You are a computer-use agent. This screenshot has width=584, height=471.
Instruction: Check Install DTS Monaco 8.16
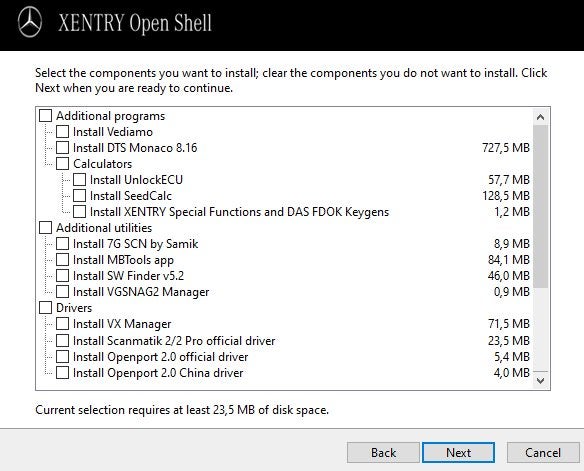coord(62,148)
